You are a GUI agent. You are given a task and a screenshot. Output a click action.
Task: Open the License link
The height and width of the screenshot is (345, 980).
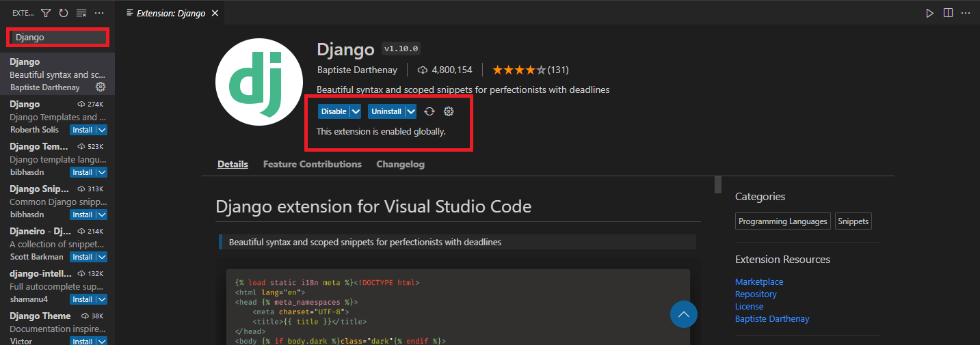tap(749, 306)
